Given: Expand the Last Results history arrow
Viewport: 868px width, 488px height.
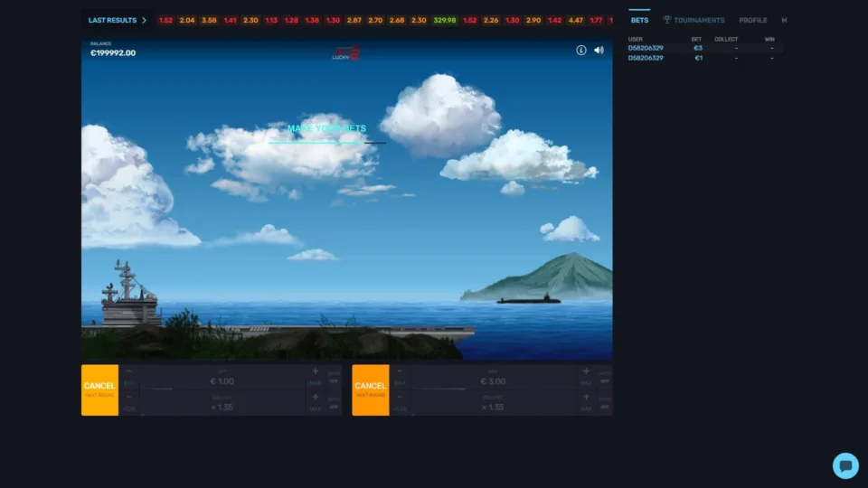Looking at the screenshot, I should click(x=144, y=20).
